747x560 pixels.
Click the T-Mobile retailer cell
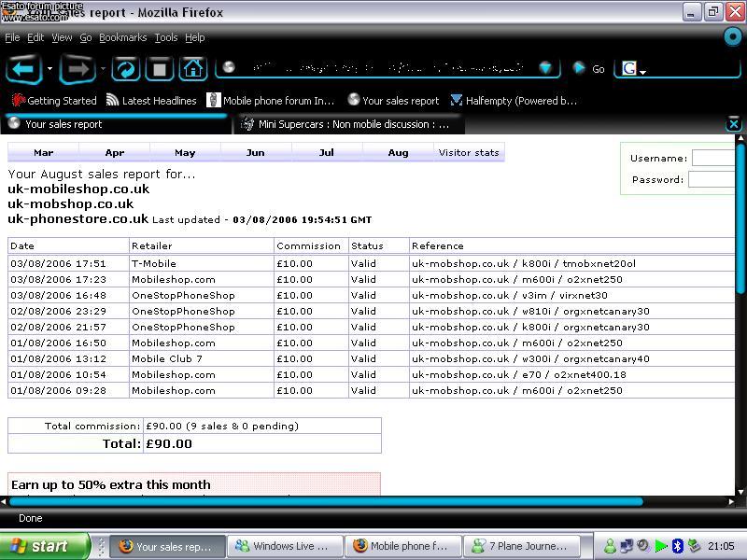click(x=201, y=263)
